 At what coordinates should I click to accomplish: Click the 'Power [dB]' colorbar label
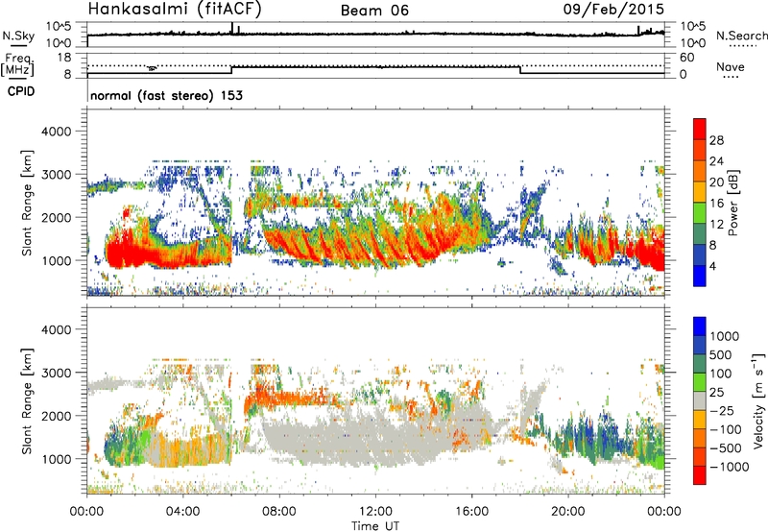tap(732, 203)
